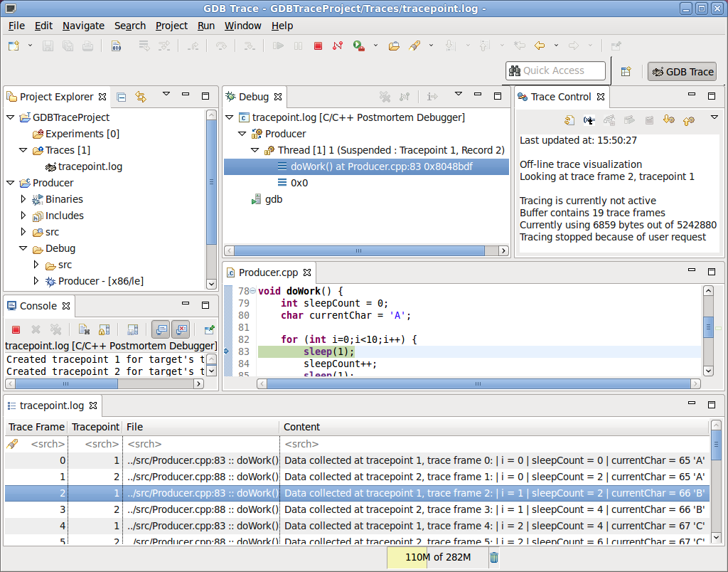The width and height of the screenshot is (728, 572).
Task: Click the Clear Console icon
Action: pos(84,329)
